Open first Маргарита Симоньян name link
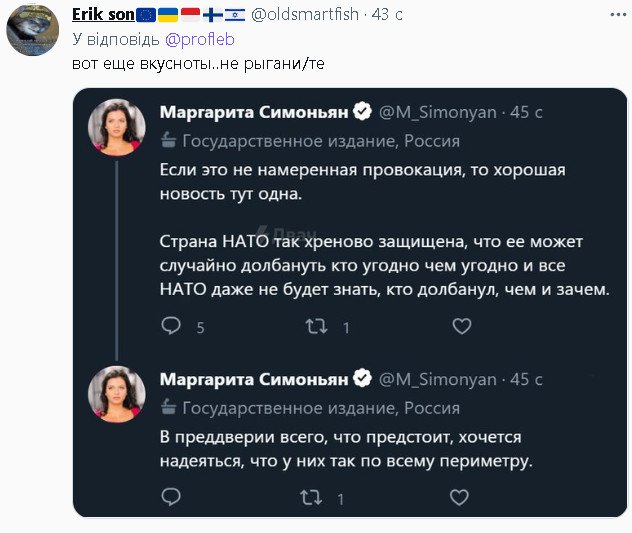632x533 pixels. pyautogui.click(x=255, y=111)
